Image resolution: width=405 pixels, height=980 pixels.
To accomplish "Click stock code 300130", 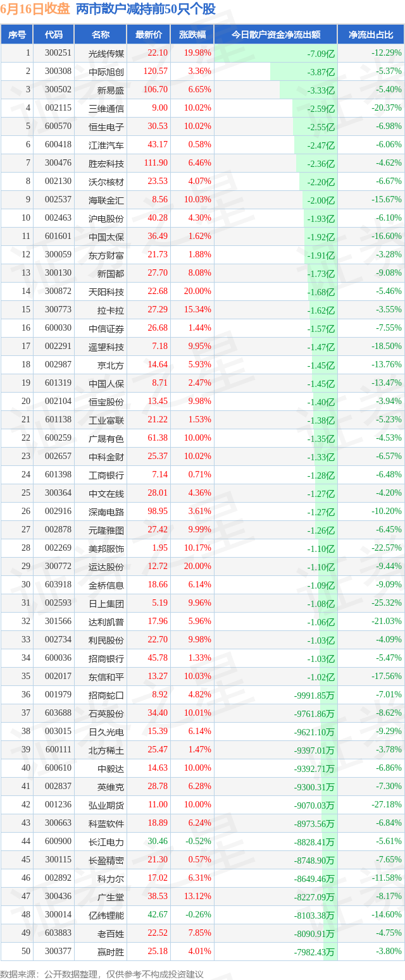I will click(58, 273).
